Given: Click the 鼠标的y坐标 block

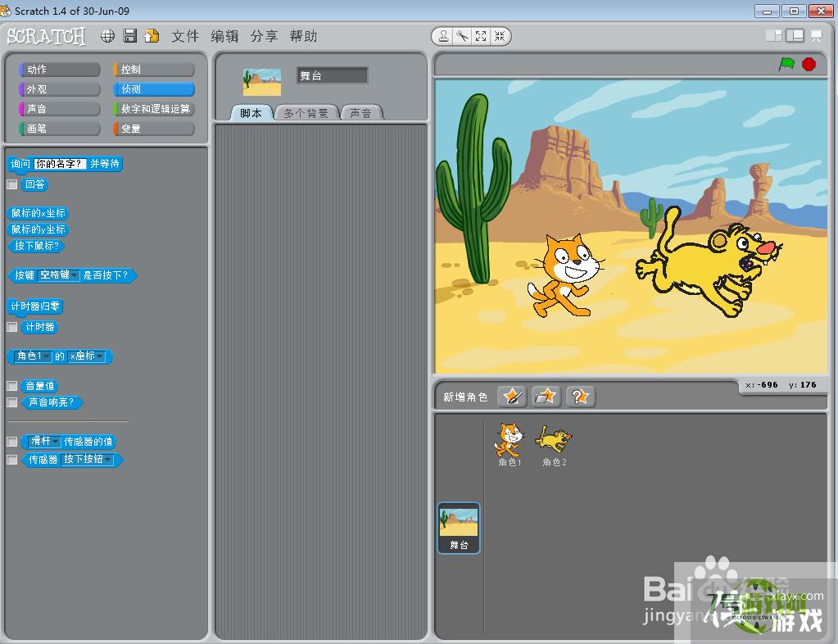Looking at the screenshot, I should coord(38,229).
